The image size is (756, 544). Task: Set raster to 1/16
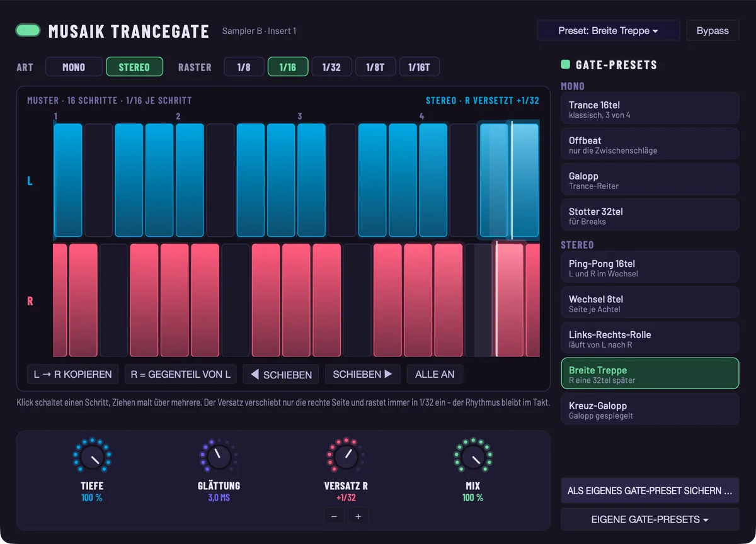[x=288, y=67]
